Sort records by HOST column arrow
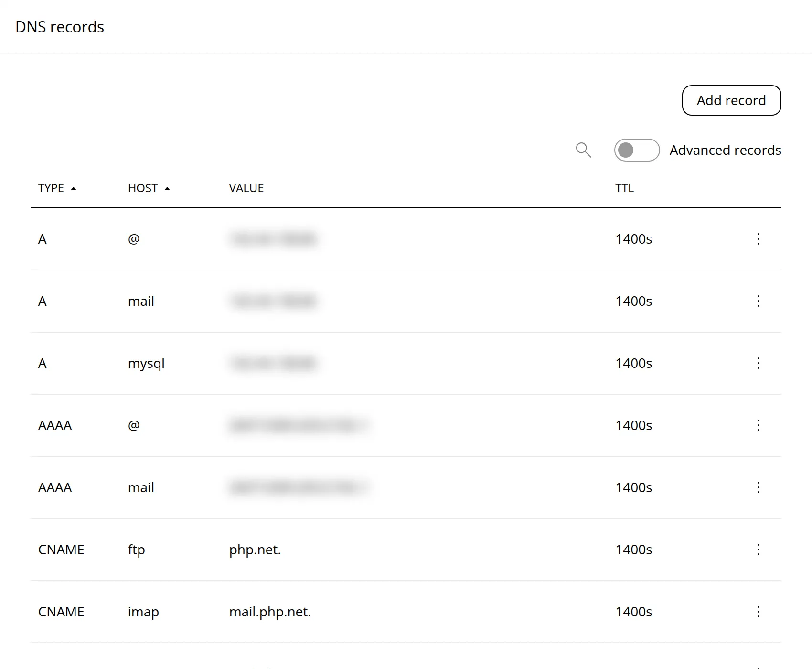The width and height of the screenshot is (812, 669). pos(167,188)
